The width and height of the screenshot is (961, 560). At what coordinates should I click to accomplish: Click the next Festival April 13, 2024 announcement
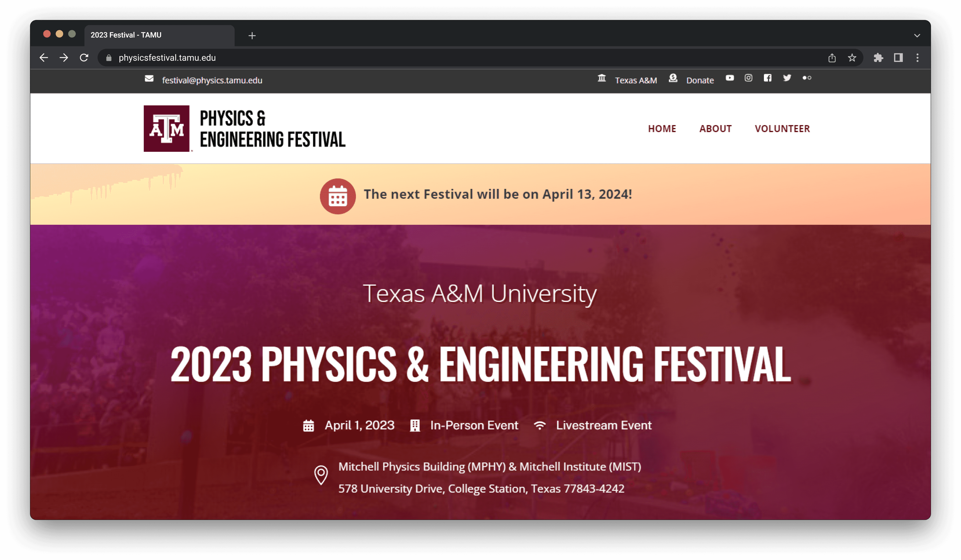(x=498, y=194)
